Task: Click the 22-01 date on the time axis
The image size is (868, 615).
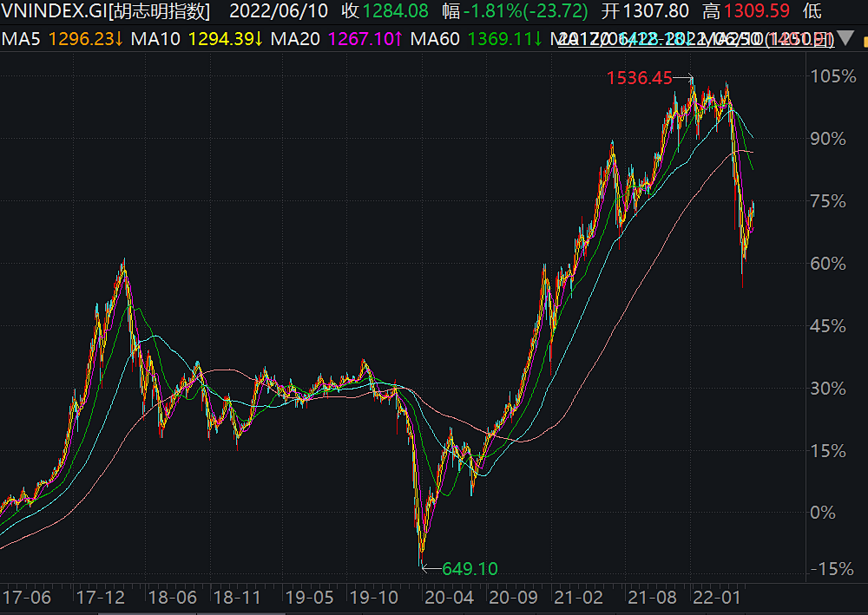Action: tap(717, 598)
